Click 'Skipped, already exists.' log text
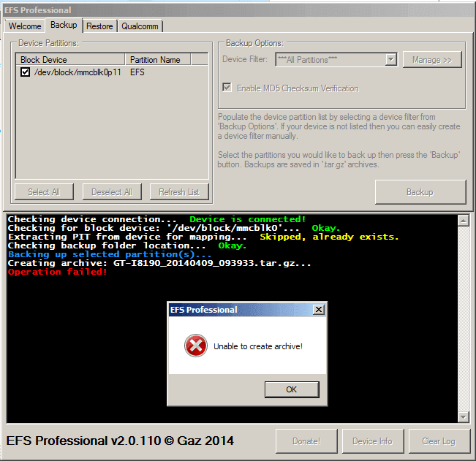Screen dimensions: 476x461 tap(329, 237)
